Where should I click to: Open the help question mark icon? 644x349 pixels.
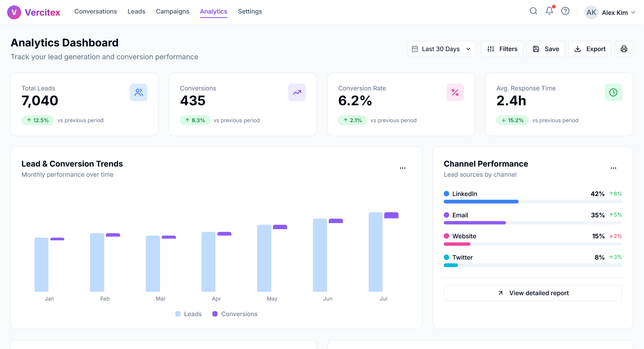point(565,11)
